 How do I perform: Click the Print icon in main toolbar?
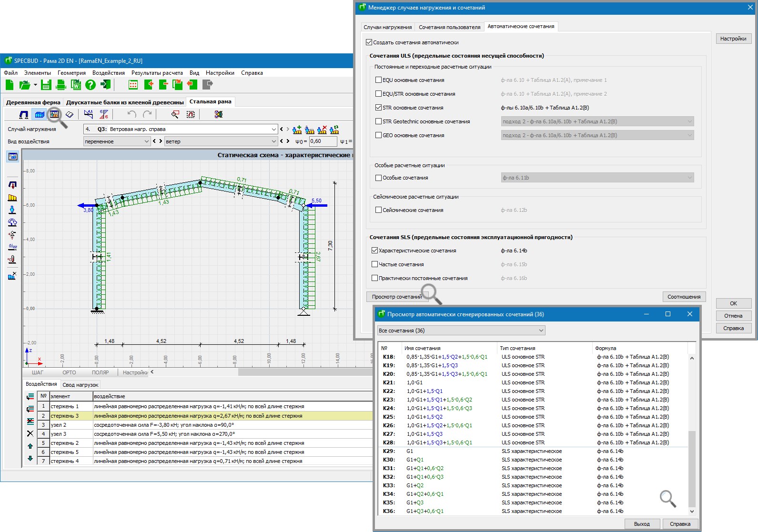point(61,85)
